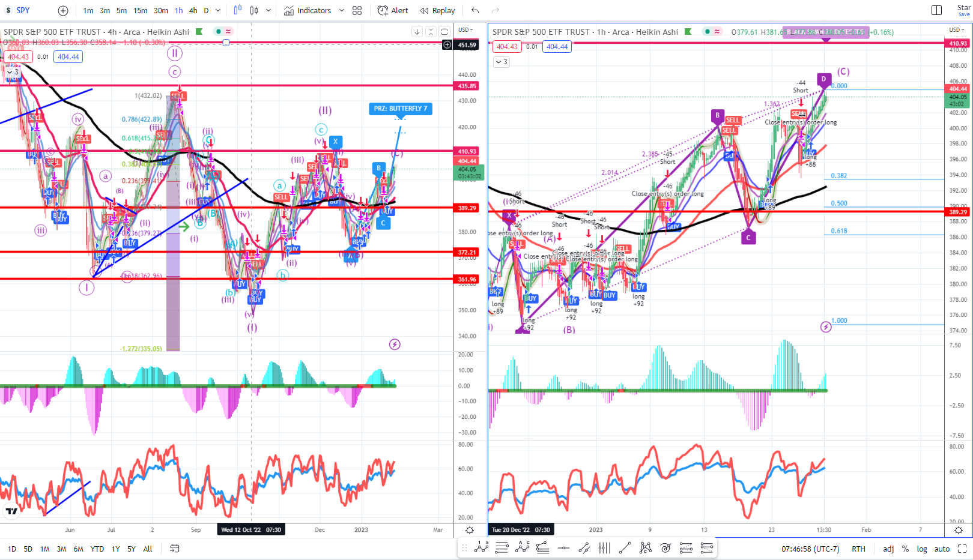This screenshot has height=560, width=973.
Task: Click the 404.44 buy price box on the 1h chart
Action: (557, 47)
